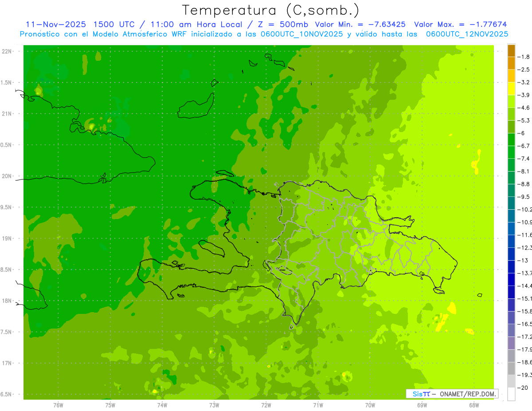Click the '-20' colorbar value

(x=523, y=388)
